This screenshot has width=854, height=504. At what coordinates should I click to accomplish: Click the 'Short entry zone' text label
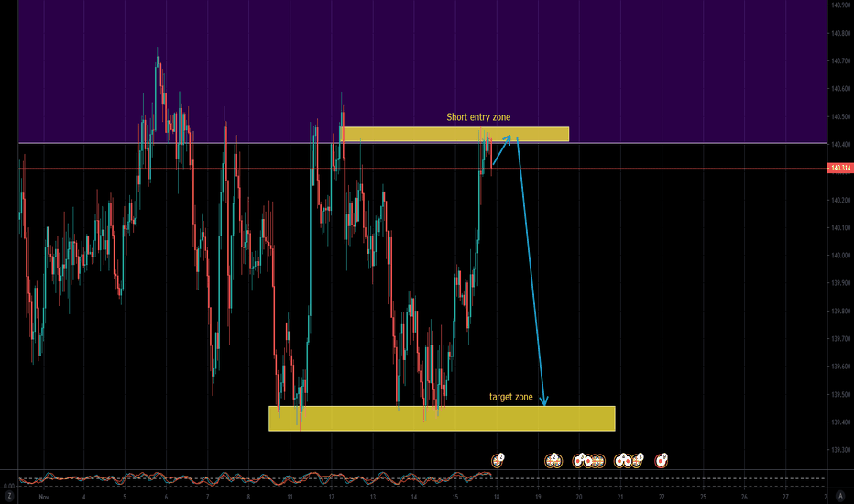(478, 117)
